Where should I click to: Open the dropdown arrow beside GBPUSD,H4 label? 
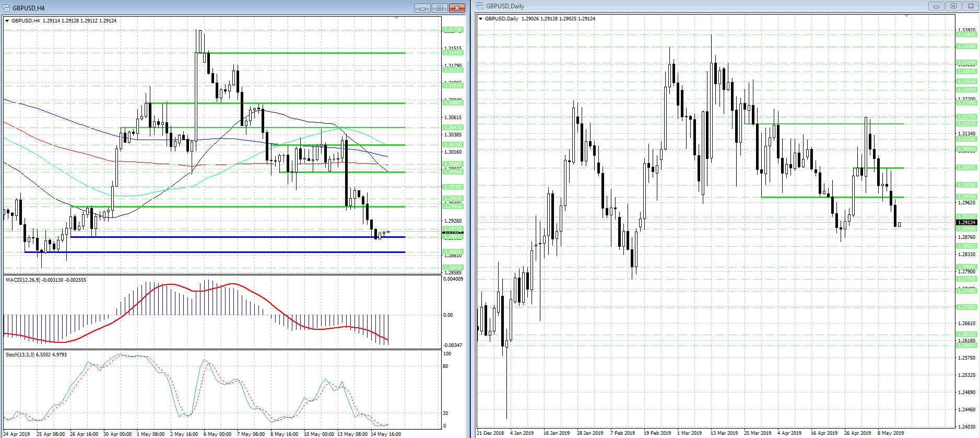(x=7, y=21)
